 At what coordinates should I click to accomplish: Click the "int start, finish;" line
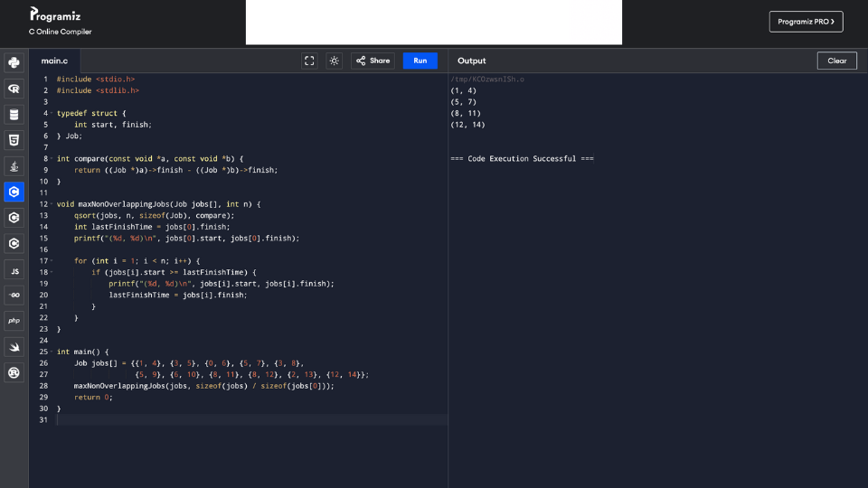[x=113, y=125]
